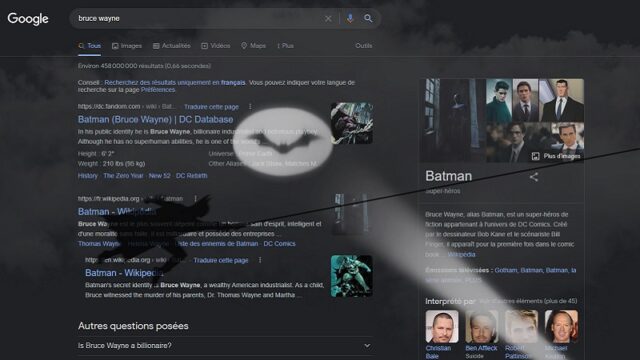The image size is (640, 360).
Task: Open the Thomas Wayne sitelink
Action: tap(99, 244)
